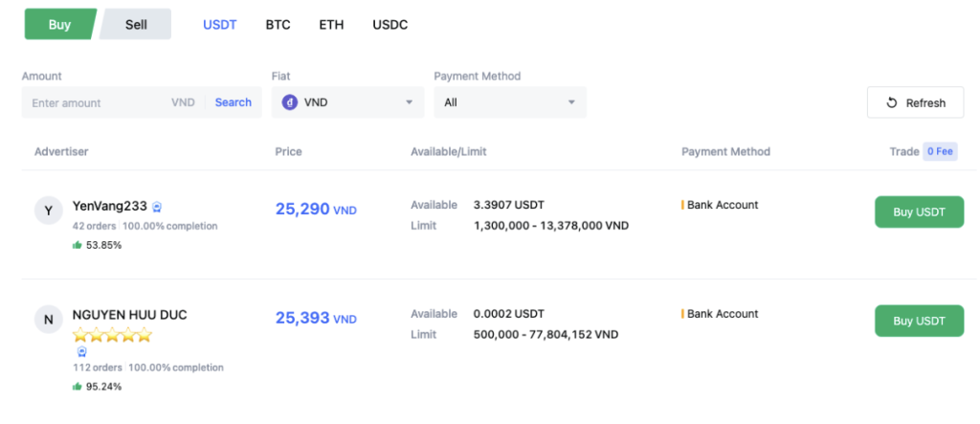
Task: Click verified badge next to YenVang233
Action: tap(158, 207)
